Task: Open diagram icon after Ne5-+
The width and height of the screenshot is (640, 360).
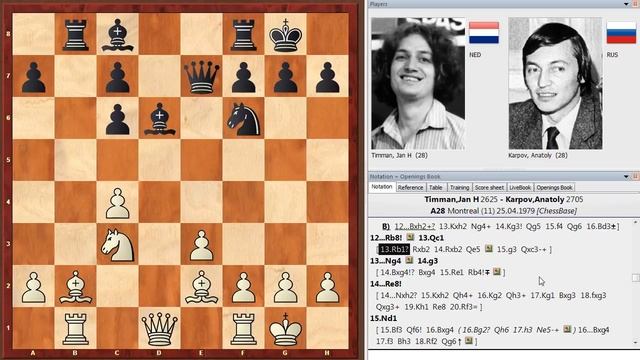Action: tap(567, 329)
